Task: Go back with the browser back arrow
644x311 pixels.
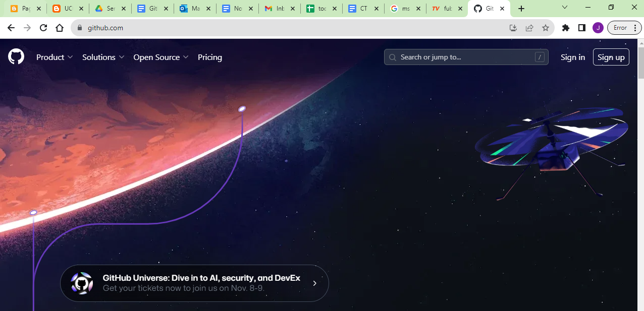Action: (11, 28)
